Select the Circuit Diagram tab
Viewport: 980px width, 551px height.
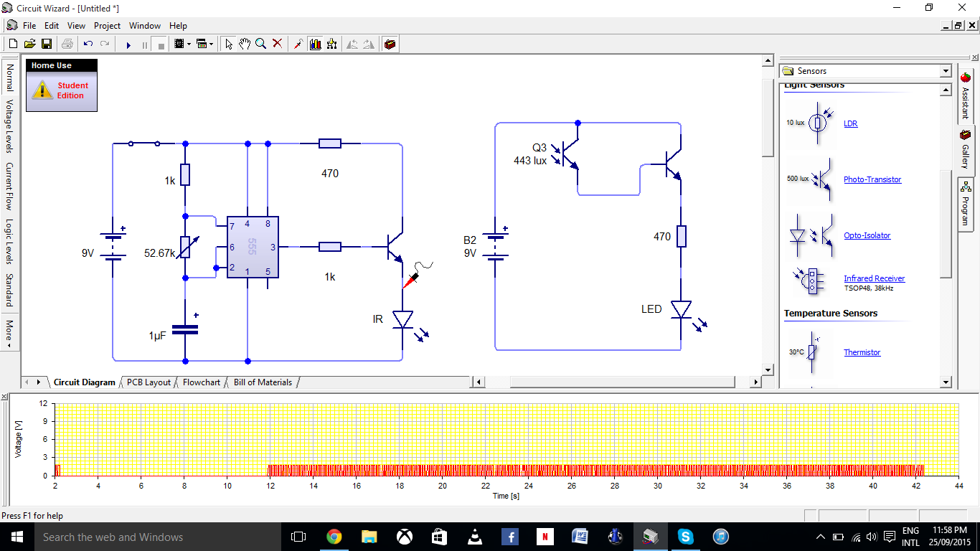tap(84, 382)
